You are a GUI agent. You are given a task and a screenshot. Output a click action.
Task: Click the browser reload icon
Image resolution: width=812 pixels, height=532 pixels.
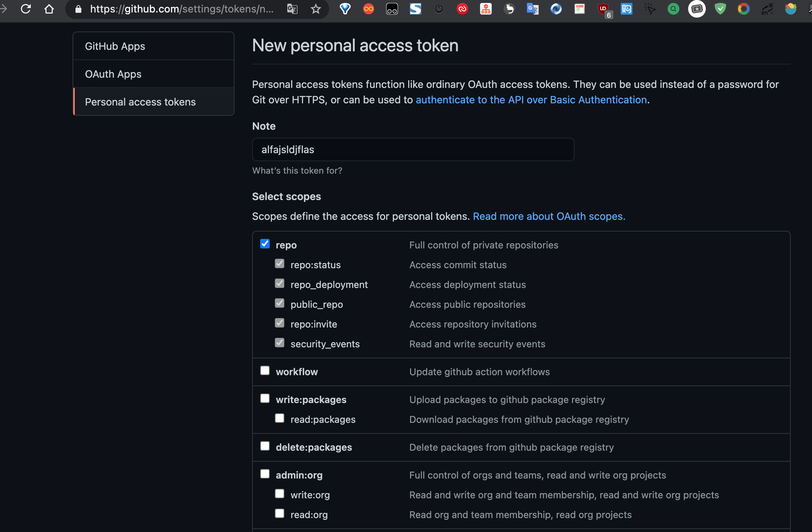[x=26, y=9]
